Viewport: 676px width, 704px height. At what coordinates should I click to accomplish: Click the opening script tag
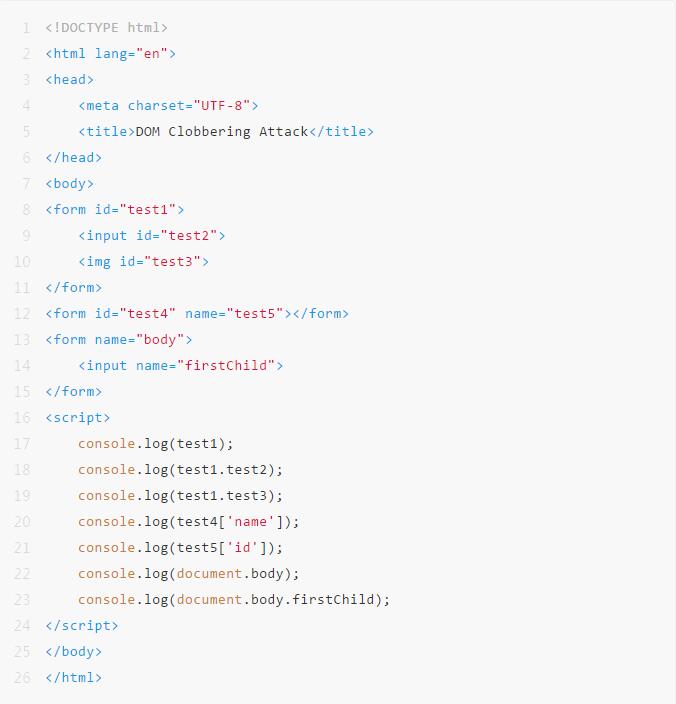pyautogui.click(x=78, y=418)
